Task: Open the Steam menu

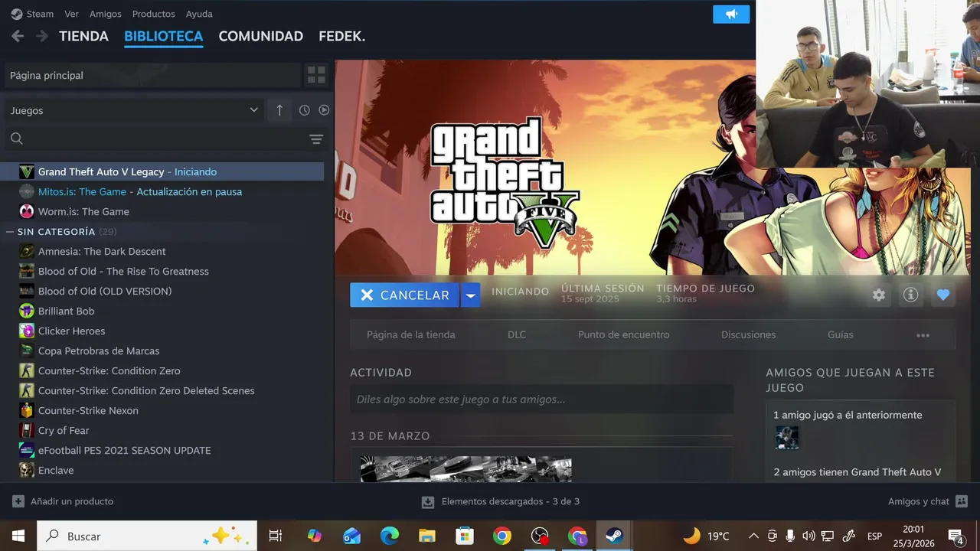Action: (x=32, y=14)
